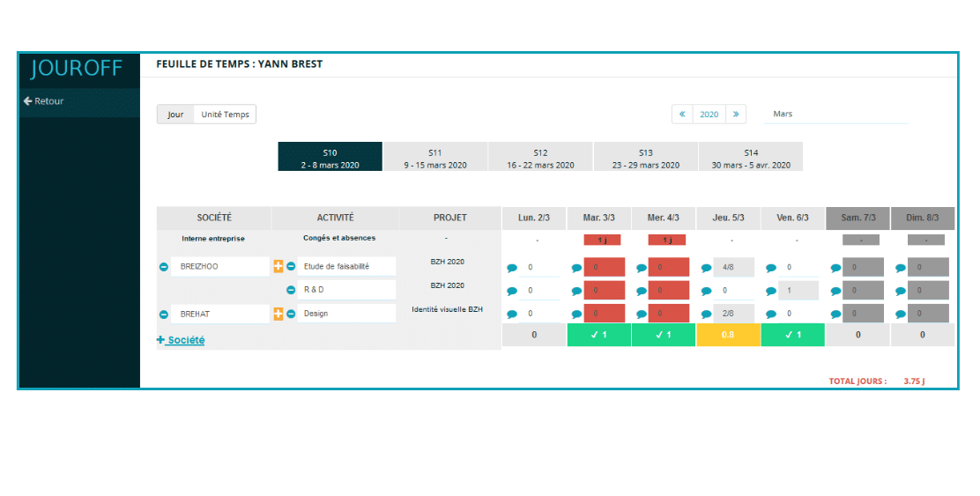Open comment for R & D on Lun. 2/3
Viewport: 980px width, 496px height.
click(x=512, y=291)
